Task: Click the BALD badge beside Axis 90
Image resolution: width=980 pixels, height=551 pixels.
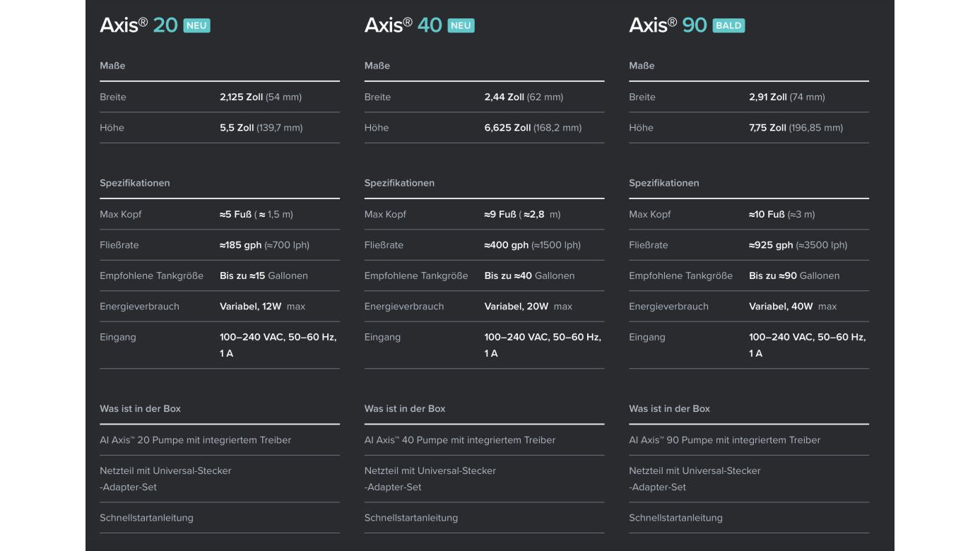Action: point(728,26)
